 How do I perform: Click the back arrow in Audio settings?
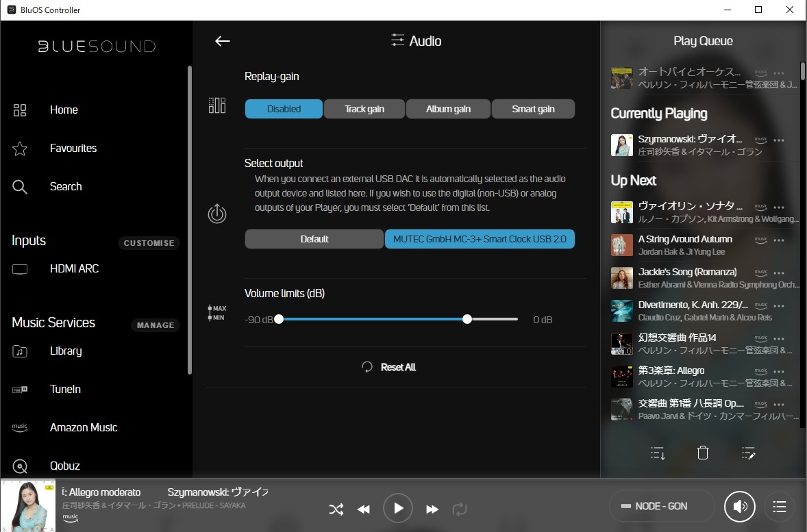tap(223, 41)
